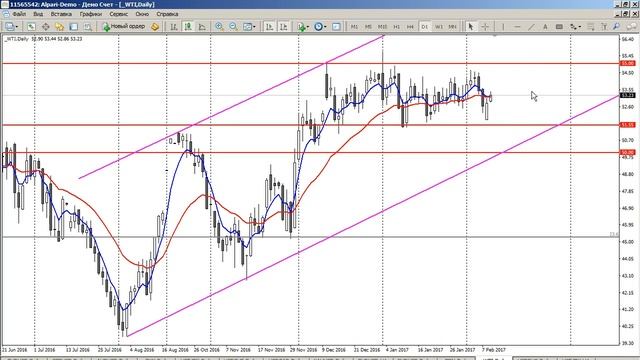This screenshot has width=640, height=360.
Task: Open the New Chart toolbar icon
Action: click(9, 27)
